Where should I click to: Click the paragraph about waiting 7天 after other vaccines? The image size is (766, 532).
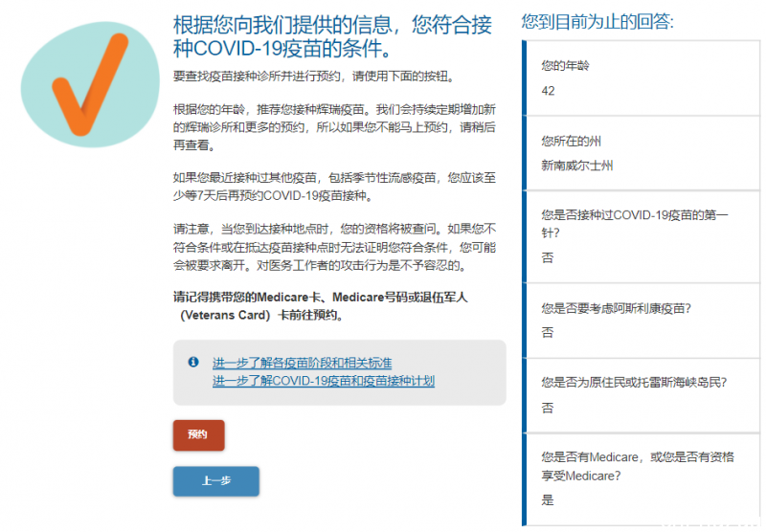click(334, 187)
